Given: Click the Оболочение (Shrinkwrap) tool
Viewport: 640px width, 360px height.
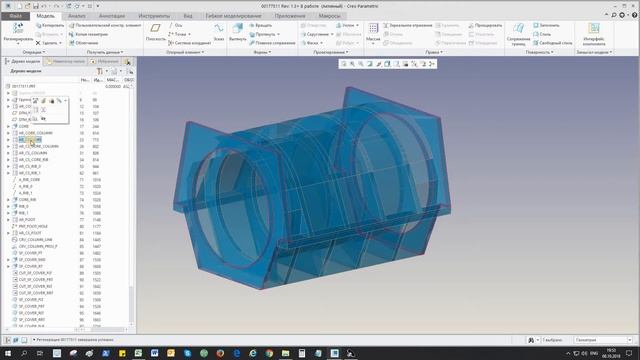Looking at the screenshot, I should click(84, 43).
